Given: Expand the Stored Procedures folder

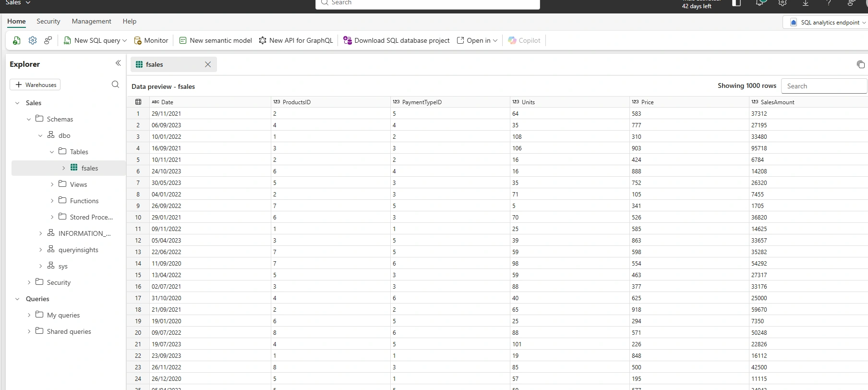Looking at the screenshot, I should coord(52,217).
